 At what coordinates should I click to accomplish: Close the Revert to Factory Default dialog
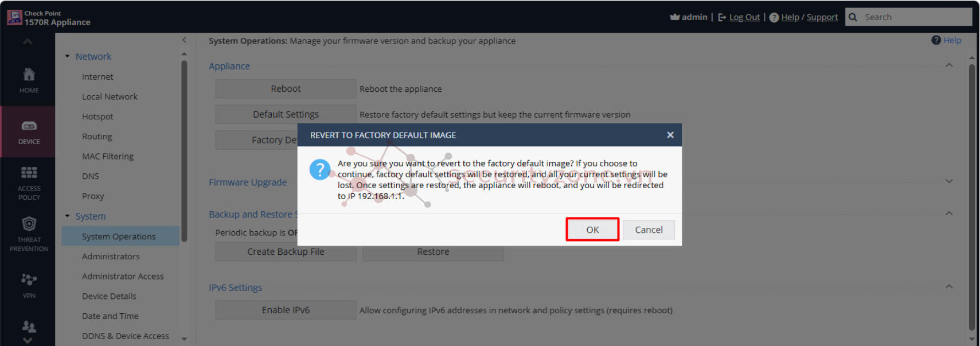[670, 135]
